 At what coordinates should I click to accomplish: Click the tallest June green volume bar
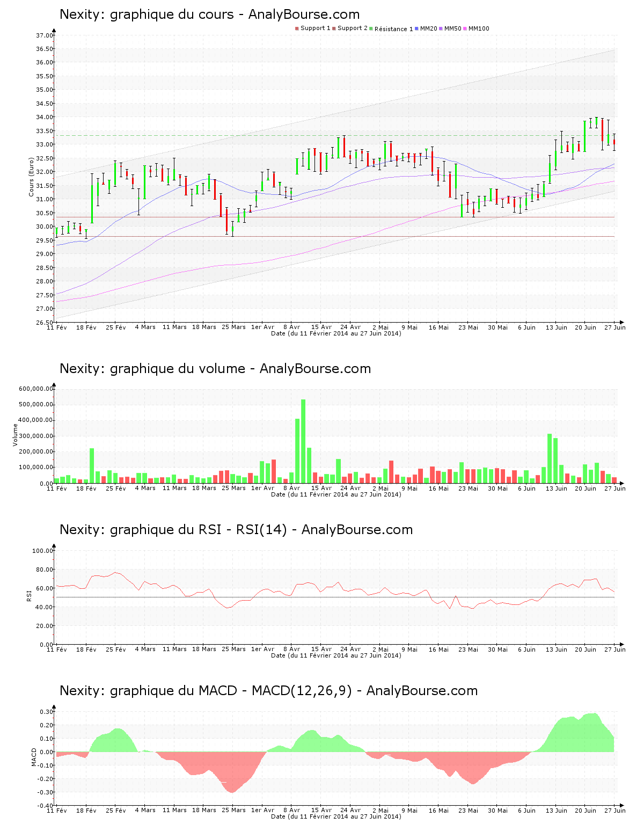pyautogui.click(x=550, y=458)
